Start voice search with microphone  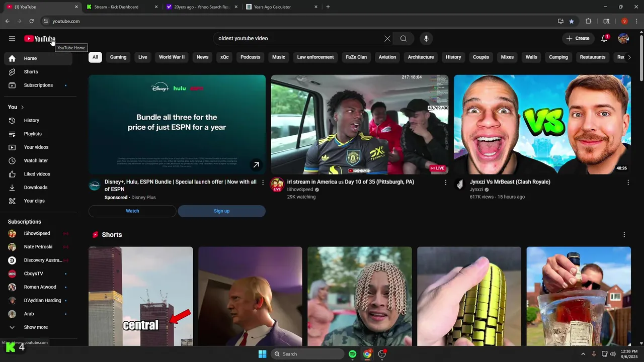click(x=426, y=39)
